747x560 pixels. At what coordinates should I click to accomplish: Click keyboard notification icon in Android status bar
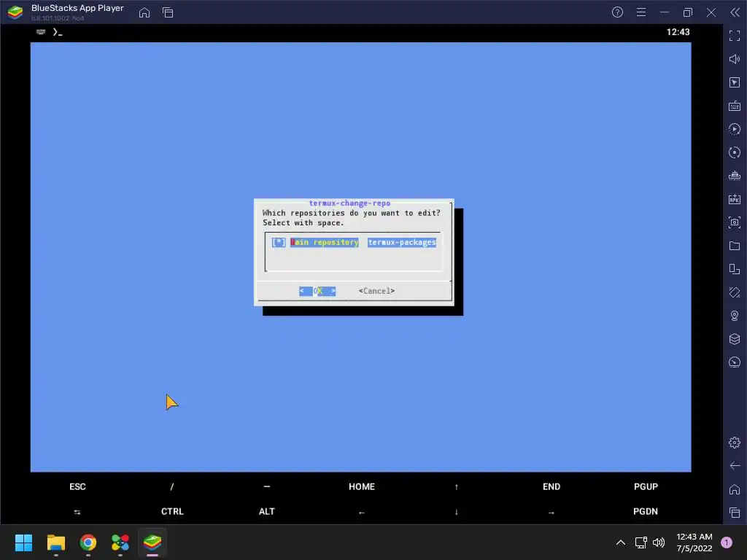pos(41,32)
